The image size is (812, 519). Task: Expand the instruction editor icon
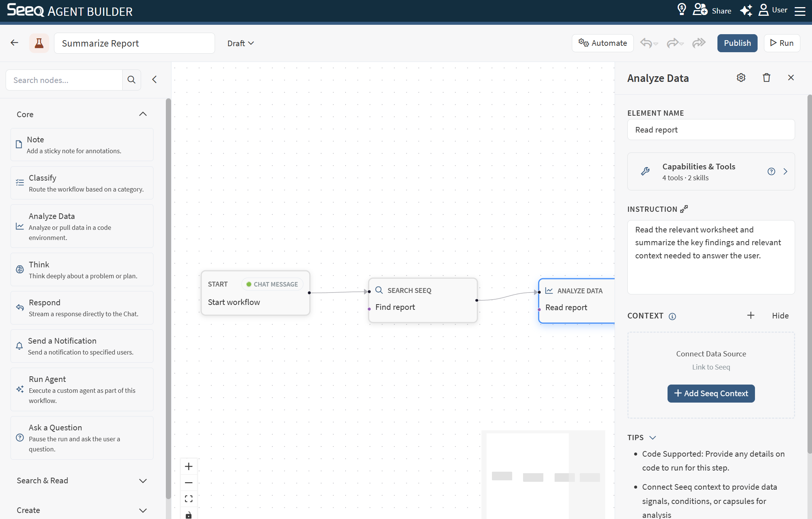click(x=684, y=209)
